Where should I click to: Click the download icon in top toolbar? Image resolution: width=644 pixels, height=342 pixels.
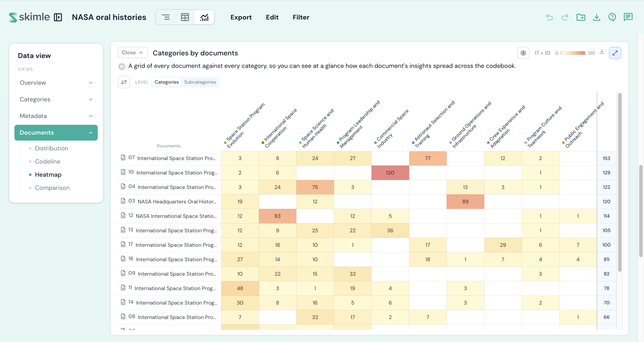(596, 17)
